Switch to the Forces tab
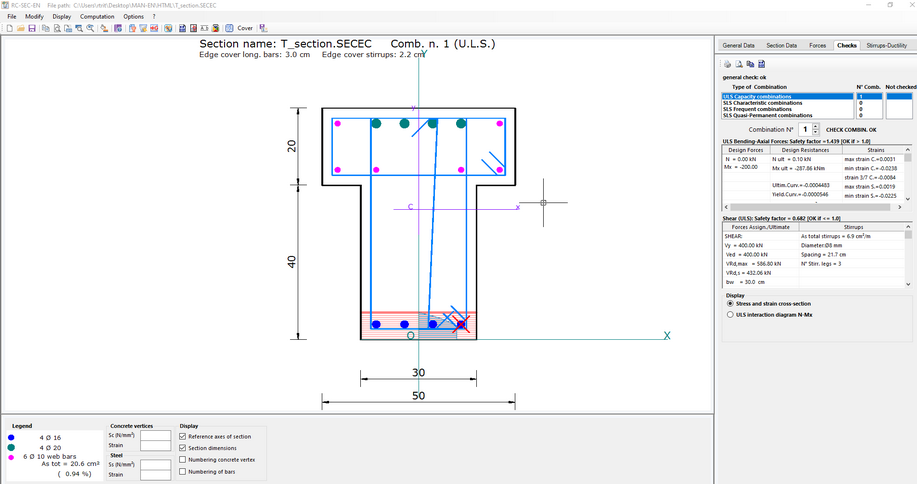 coord(818,45)
